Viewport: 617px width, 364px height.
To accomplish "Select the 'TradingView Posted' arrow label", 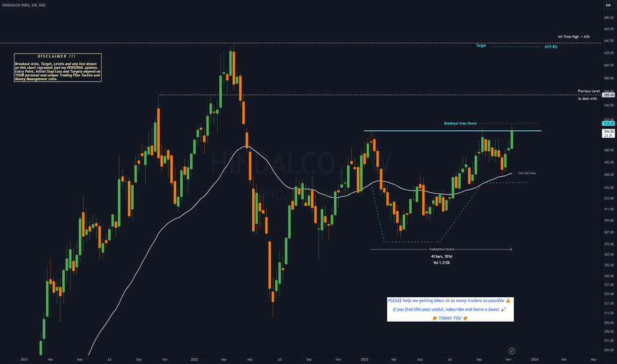I will pos(441,249).
